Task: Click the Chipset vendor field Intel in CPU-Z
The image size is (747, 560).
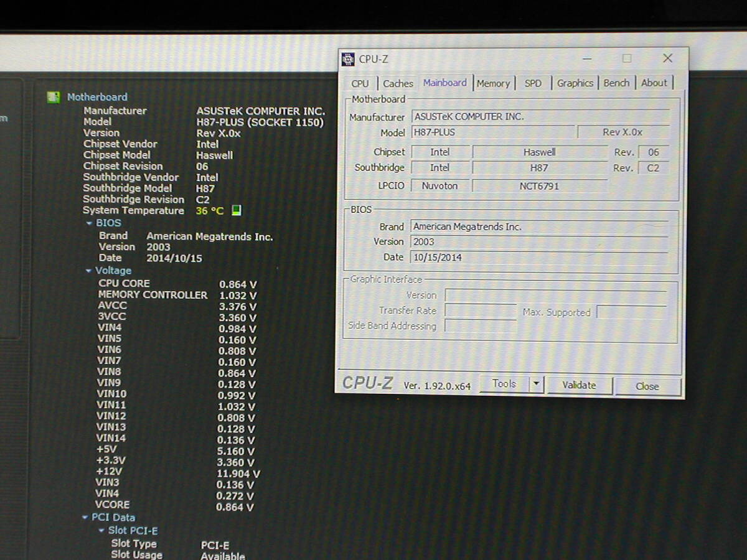Action: (439, 152)
